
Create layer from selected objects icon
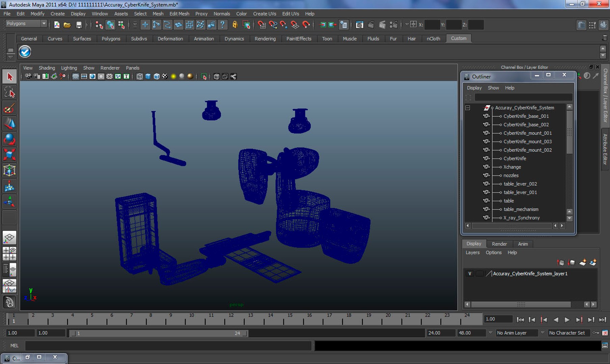pos(593,263)
